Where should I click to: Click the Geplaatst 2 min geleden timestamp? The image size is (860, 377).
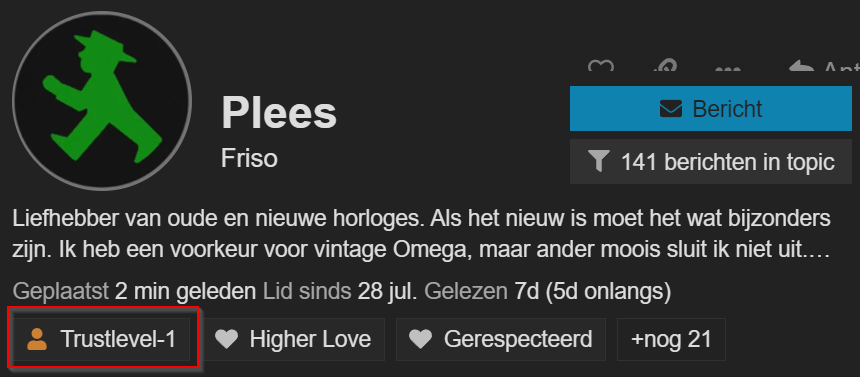coord(134,291)
